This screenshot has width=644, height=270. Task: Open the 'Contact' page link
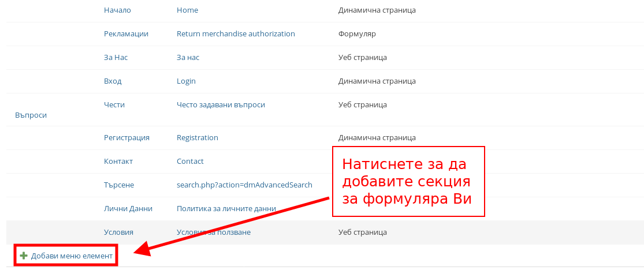pos(190,162)
